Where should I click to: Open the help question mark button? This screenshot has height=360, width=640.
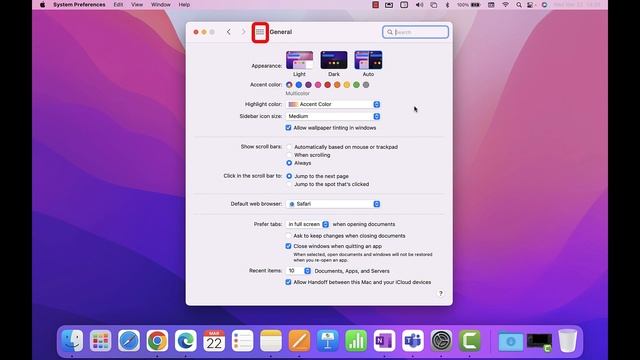coord(440,293)
